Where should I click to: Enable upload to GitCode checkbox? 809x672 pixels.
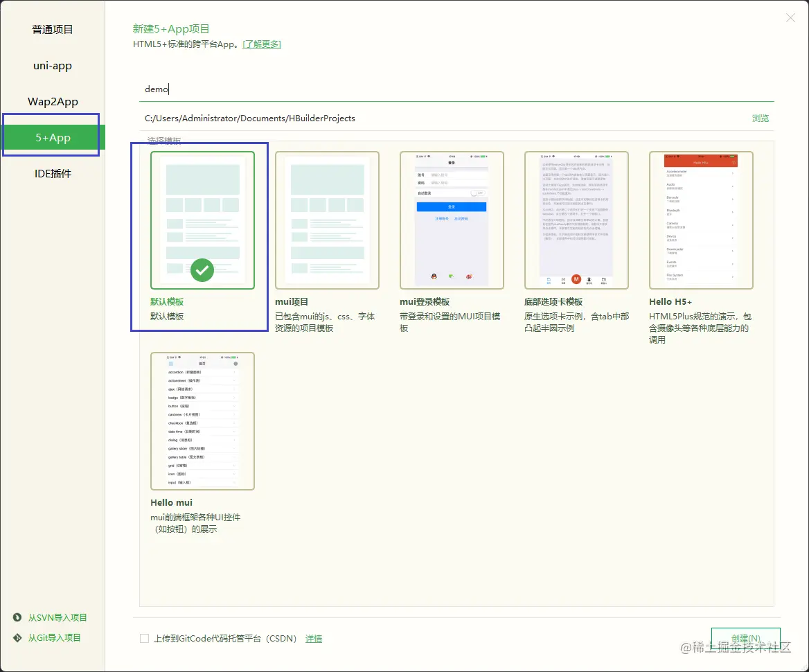(145, 639)
